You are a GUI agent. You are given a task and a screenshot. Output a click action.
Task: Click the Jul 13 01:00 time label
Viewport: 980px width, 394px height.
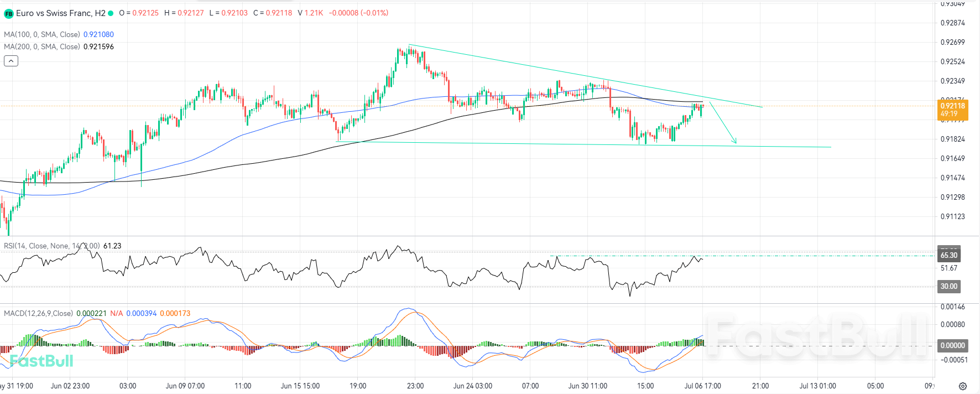pos(817,386)
